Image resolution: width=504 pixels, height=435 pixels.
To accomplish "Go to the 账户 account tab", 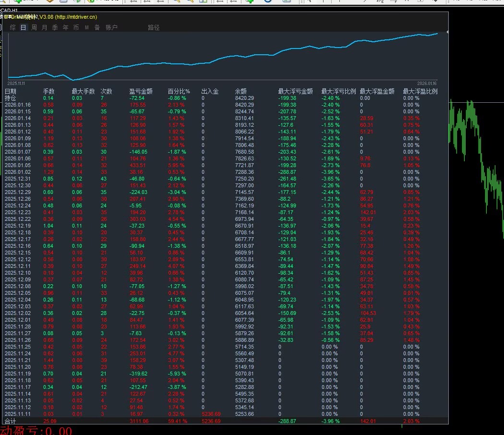I will (112, 27).
